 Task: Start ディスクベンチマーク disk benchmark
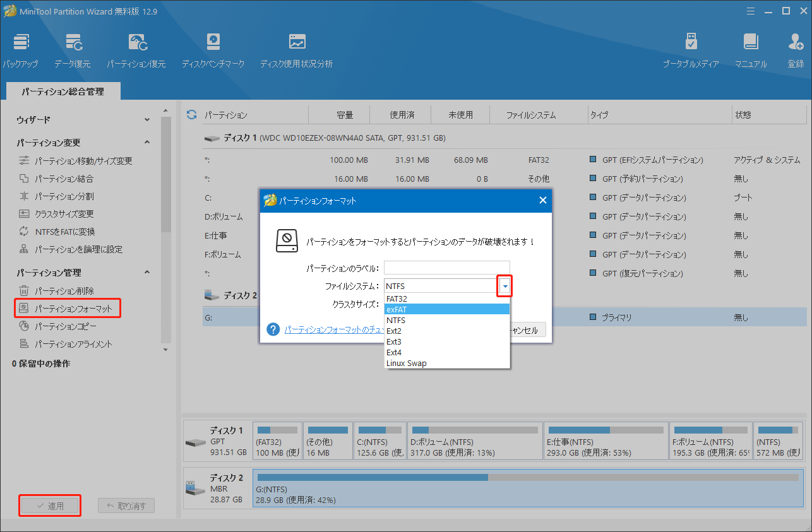click(213, 51)
